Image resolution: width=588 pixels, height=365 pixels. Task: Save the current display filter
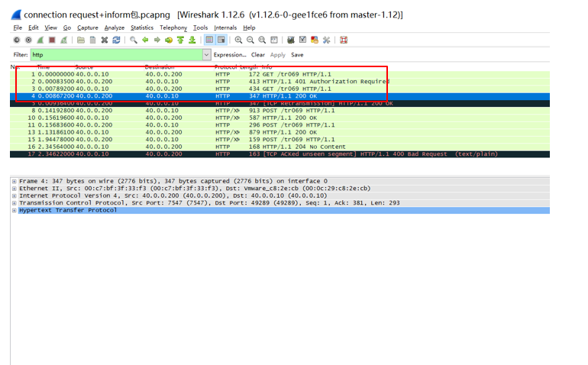(x=297, y=55)
